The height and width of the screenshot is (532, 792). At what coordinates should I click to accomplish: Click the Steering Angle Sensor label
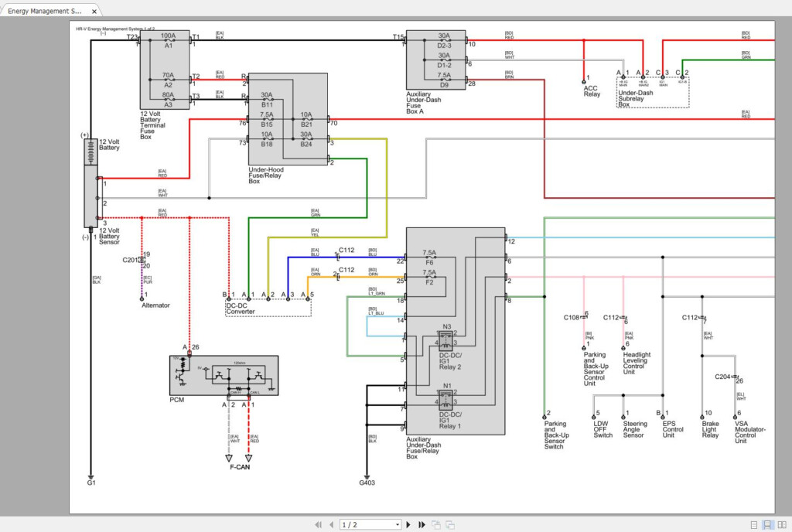coord(635,429)
